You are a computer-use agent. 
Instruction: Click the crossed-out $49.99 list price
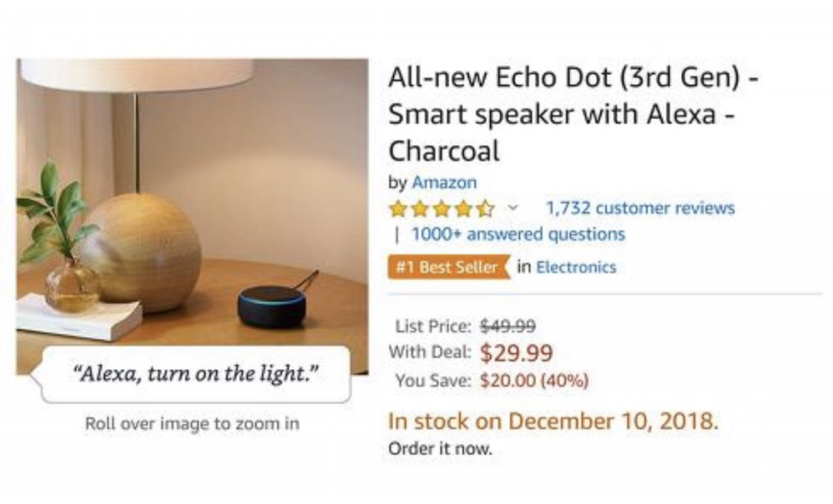tap(508, 325)
